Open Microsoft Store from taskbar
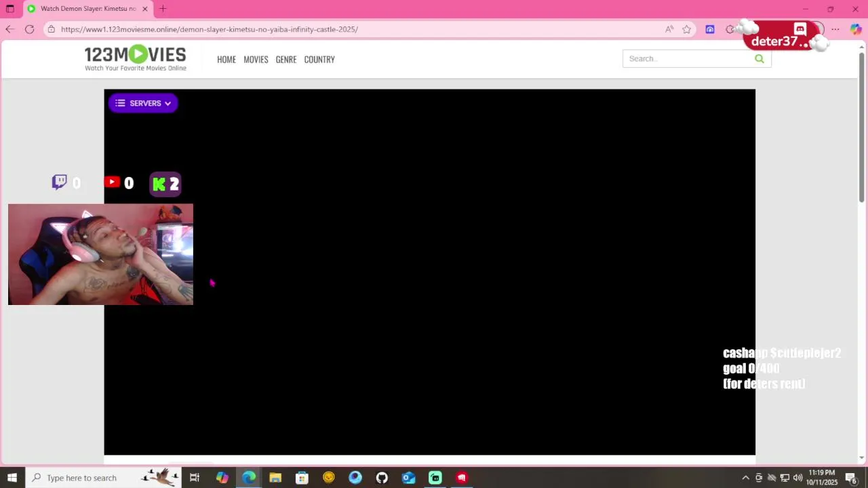This screenshot has width=868, height=488. (302, 478)
